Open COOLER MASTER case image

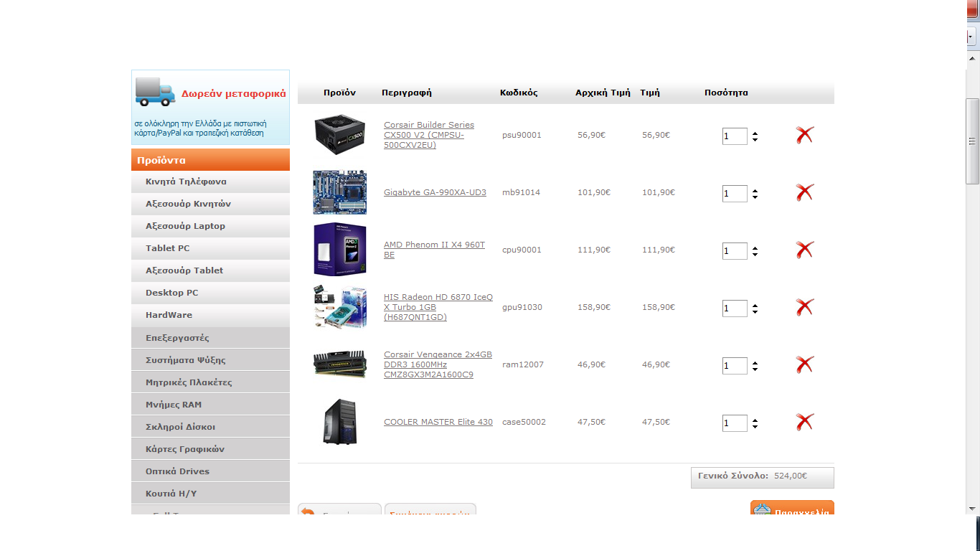pyautogui.click(x=340, y=422)
